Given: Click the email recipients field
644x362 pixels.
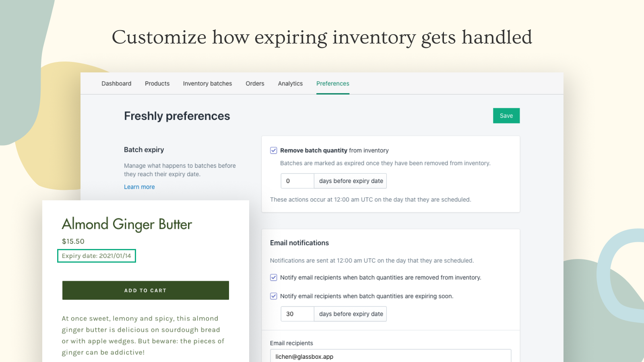Looking at the screenshot, I should [x=390, y=356].
